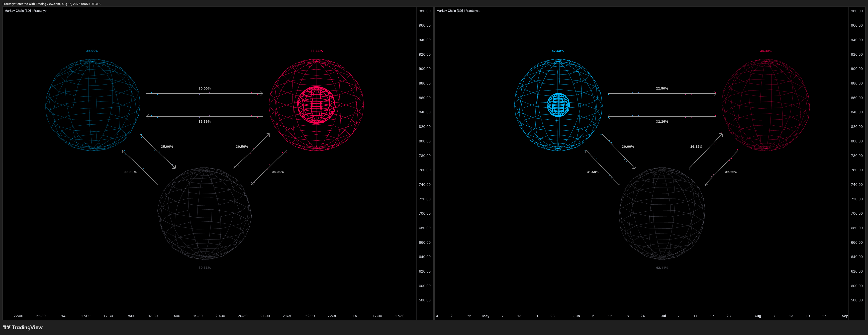Viewport: 868px width, 335px height.
Task: Click the 20:00 time axis label
Action: (x=220, y=316)
